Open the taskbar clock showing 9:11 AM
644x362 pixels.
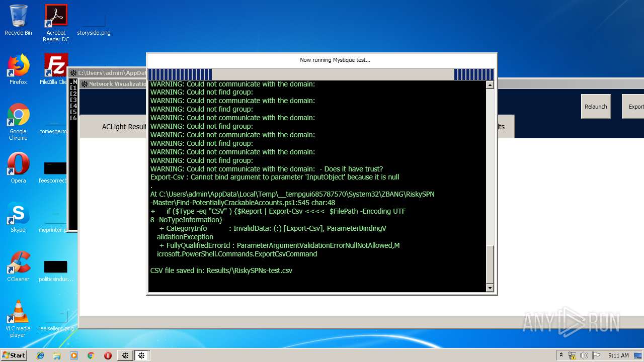point(618,355)
